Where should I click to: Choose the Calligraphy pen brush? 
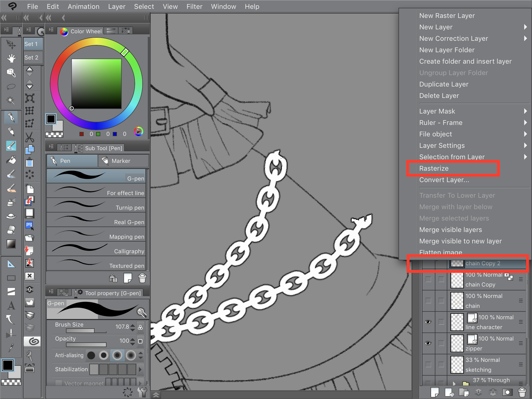pyautogui.click(x=96, y=249)
